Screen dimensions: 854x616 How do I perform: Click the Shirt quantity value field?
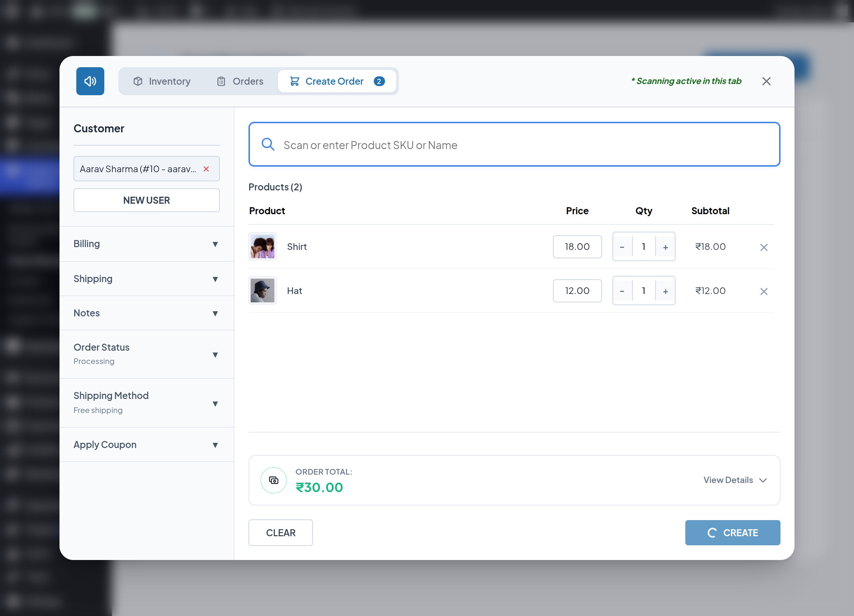coord(644,247)
